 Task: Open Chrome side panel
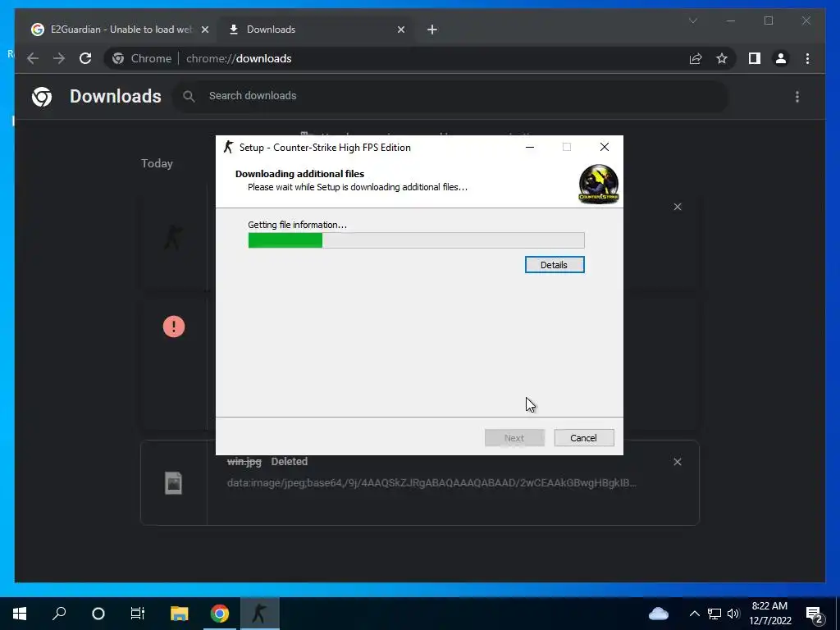(x=755, y=58)
